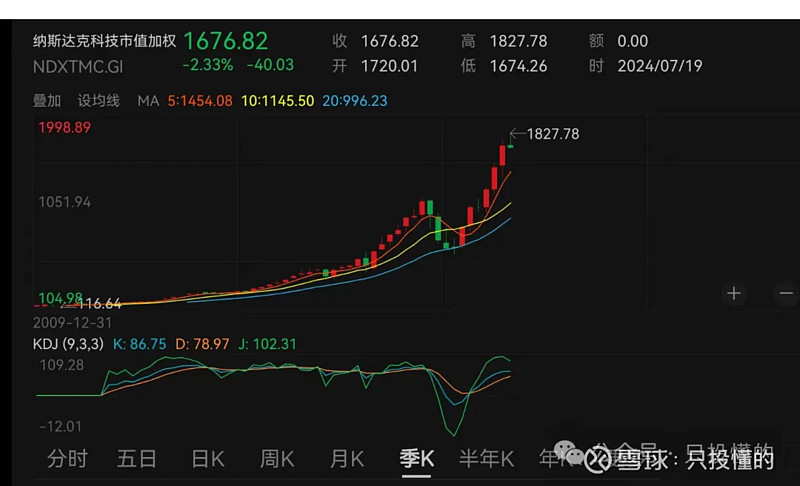This screenshot has height=486, width=800.
Task: Click MA 5:1454.08 value
Action: (200, 101)
